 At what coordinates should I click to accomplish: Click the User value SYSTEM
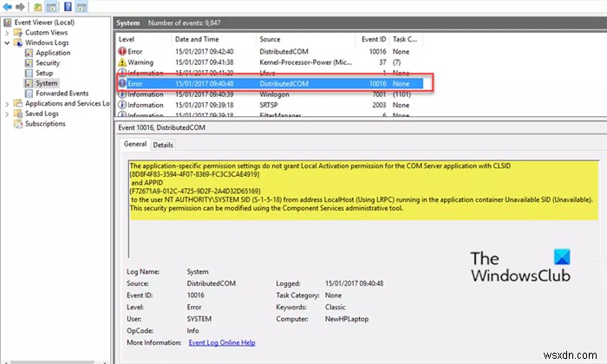(199, 319)
